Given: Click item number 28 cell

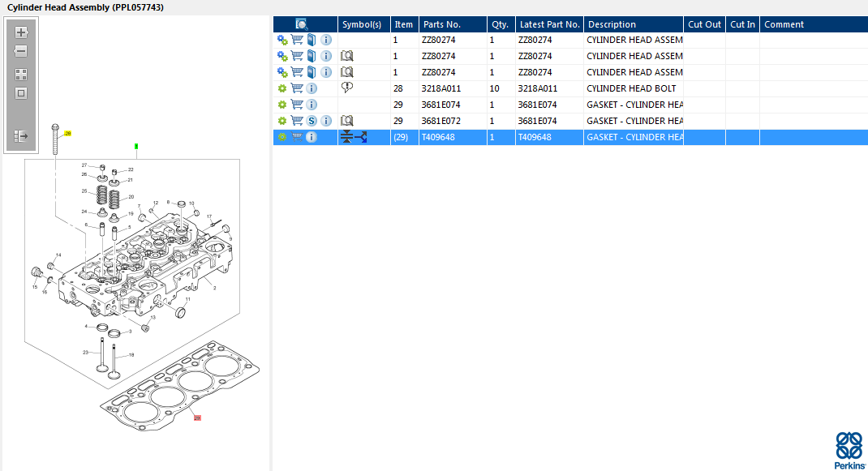Looking at the screenshot, I should (x=405, y=88).
